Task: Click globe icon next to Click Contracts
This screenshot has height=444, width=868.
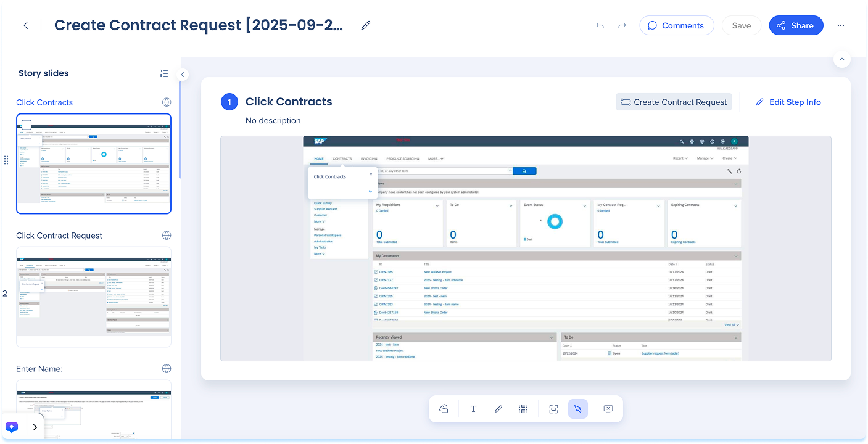Action: coord(166,102)
